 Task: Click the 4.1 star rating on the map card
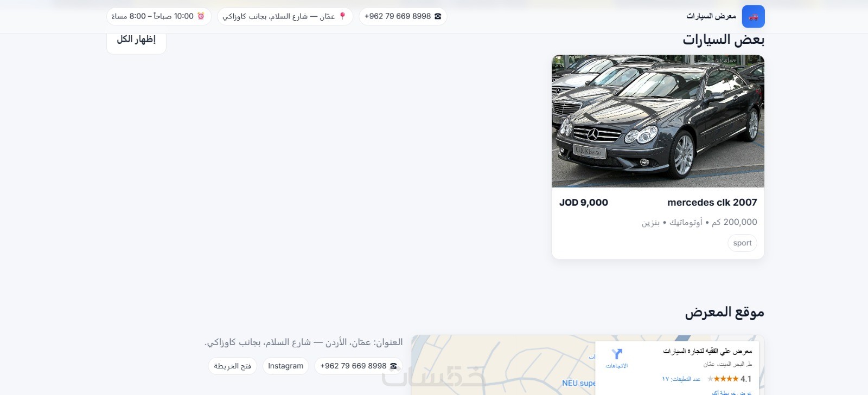pyautogui.click(x=729, y=379)
